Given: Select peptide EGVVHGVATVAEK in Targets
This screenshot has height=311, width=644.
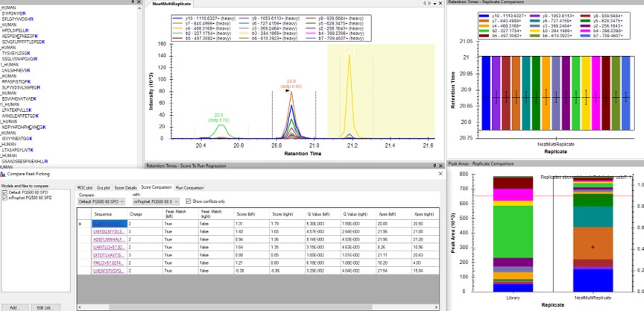Looking at the screenshot, I should (19, 98).
